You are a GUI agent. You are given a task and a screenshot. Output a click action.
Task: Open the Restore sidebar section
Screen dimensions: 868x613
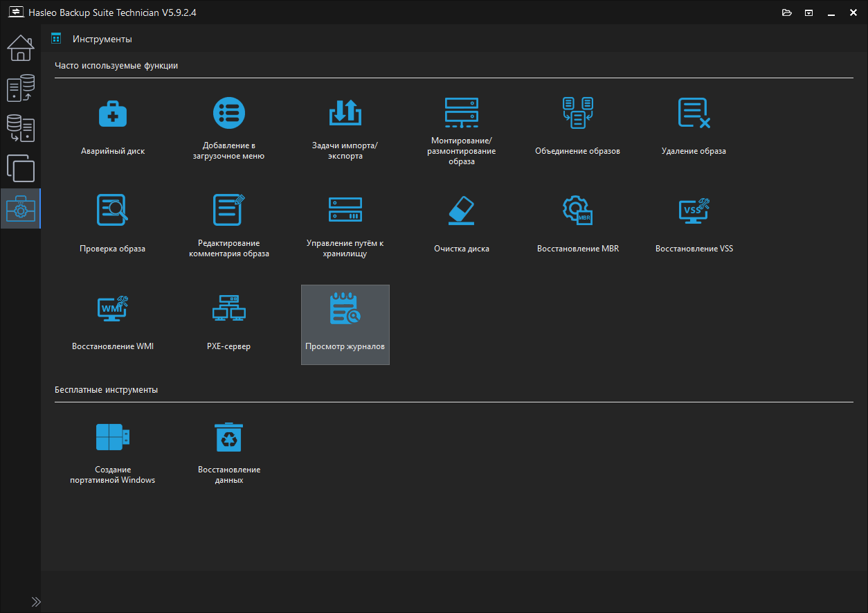pyautogui.click(x=21, y=129)
